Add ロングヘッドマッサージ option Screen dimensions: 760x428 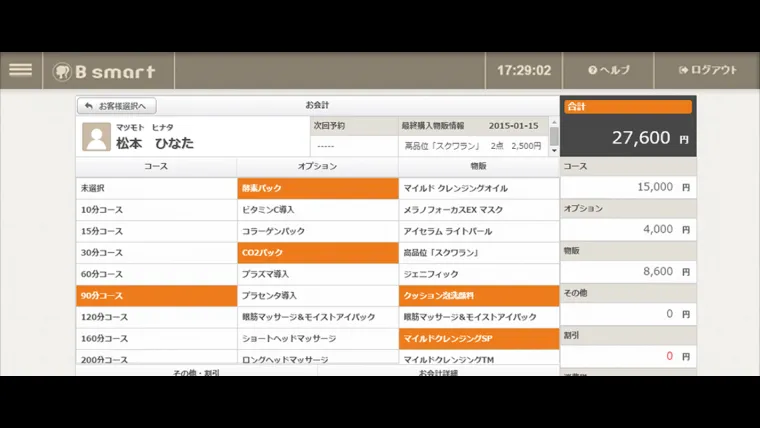(318, 358)
